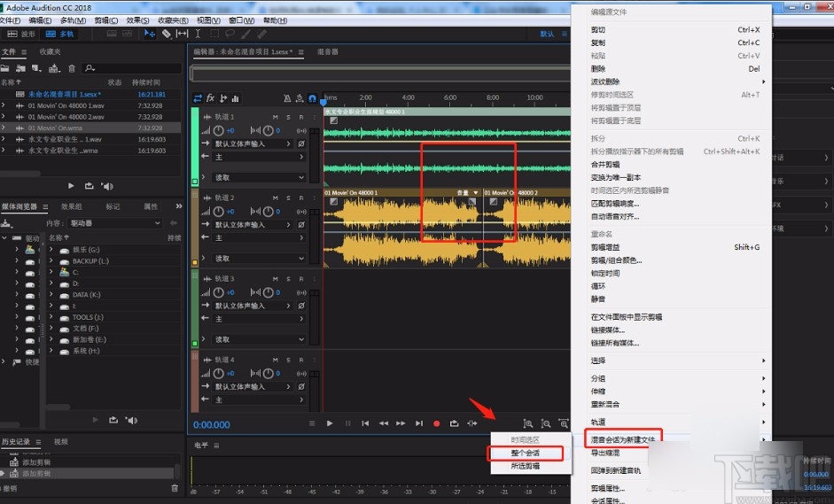Adjust Track 1 pan knob
This screenshot has width=834, height=504.
pos(268,130)
